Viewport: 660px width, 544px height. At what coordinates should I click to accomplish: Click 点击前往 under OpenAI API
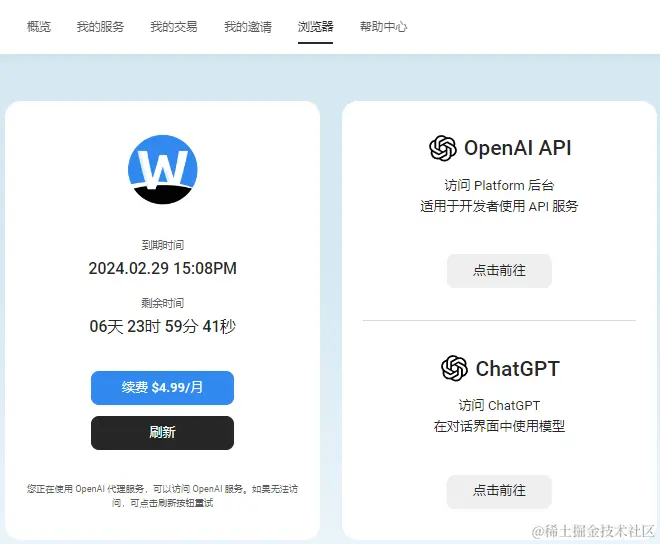(x=499, y=271)
